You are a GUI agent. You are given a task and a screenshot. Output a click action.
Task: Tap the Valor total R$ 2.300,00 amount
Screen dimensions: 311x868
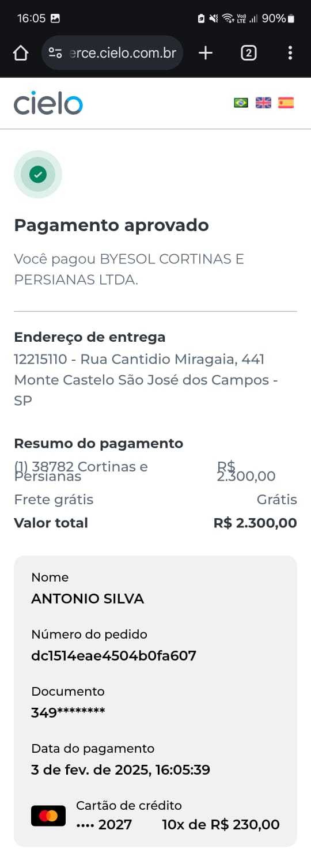[255, 523]
